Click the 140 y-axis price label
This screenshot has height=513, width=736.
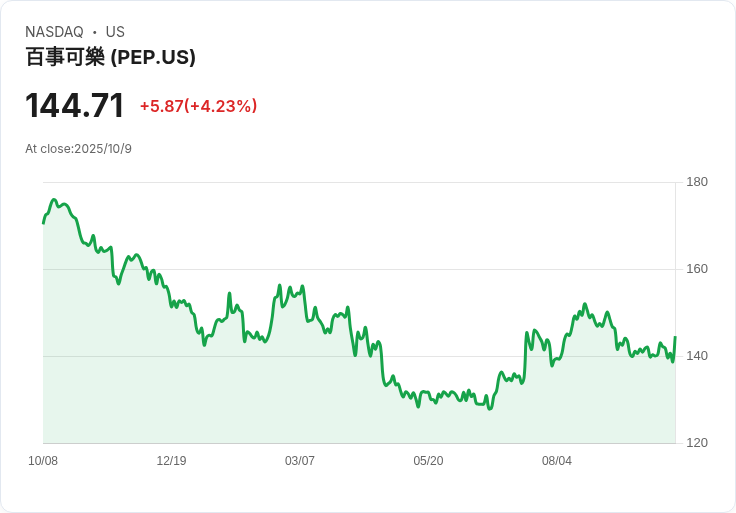tap(697, 356)
